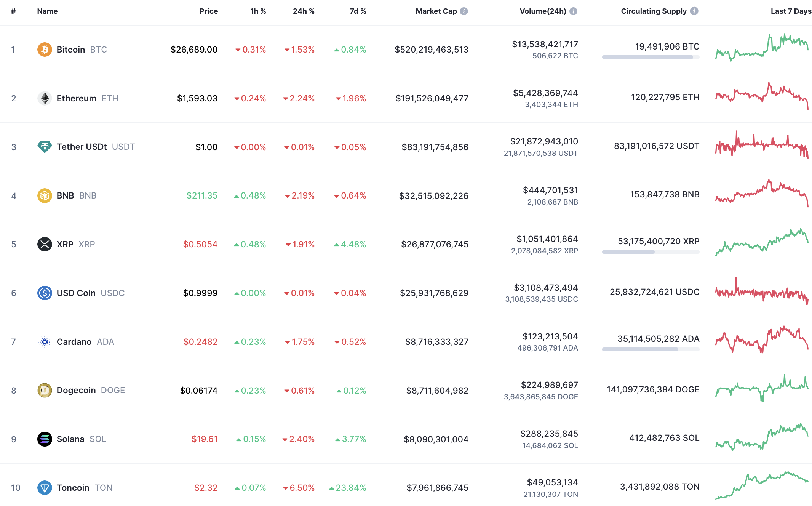Open the USD Coin name link
This screenshot has width=812, height=506.
(x=76, y=293)
